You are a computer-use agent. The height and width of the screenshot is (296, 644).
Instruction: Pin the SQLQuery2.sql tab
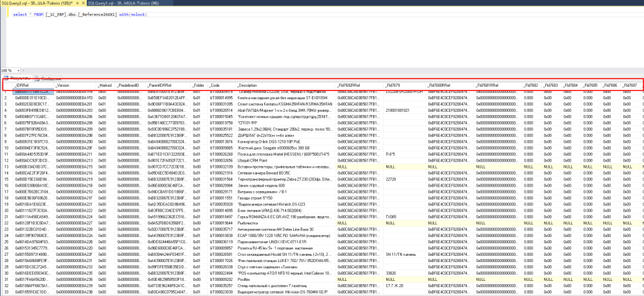tap(77, 3)
